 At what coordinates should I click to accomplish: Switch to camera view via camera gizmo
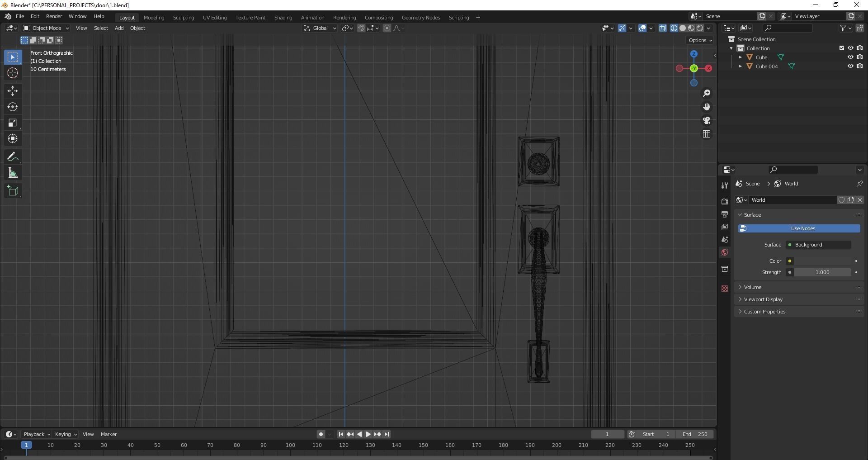coord(707,120)
